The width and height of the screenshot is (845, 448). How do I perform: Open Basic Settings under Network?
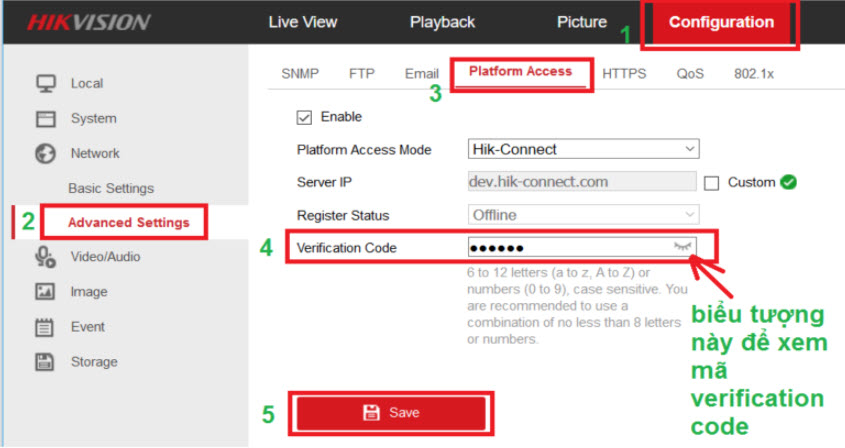[111, 188]
